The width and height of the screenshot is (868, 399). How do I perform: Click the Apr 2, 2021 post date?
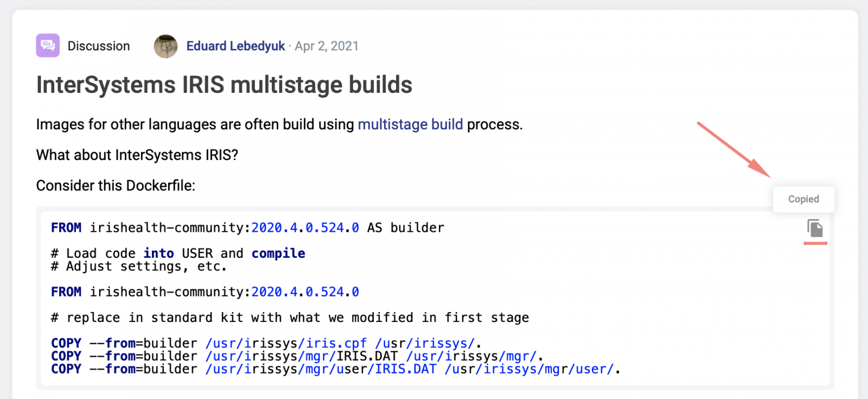click(x=327, y=46)
